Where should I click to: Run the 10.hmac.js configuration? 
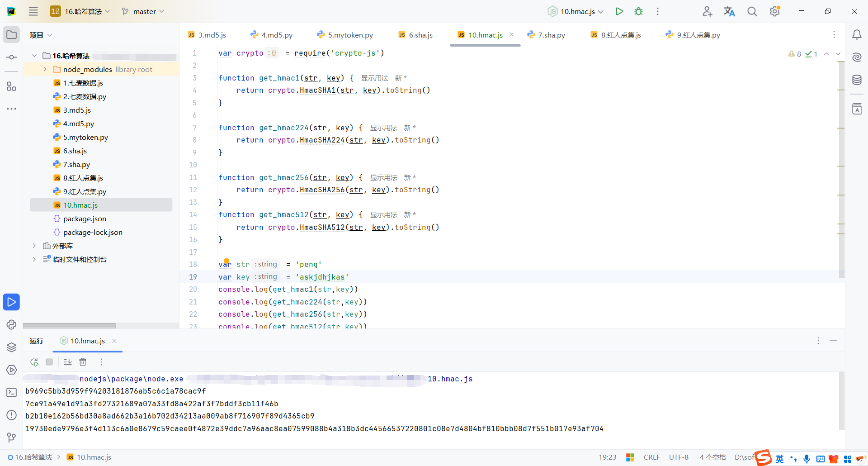pos(619,11)
